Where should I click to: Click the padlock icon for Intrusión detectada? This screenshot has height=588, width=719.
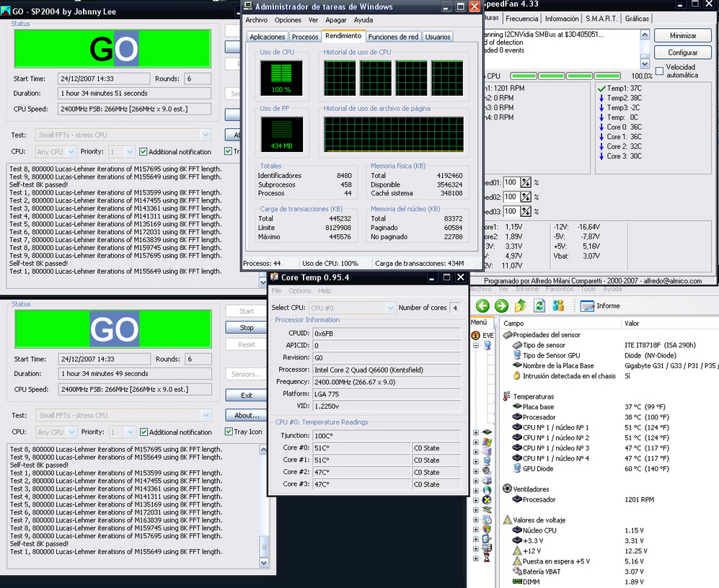(x=517, y=376)
